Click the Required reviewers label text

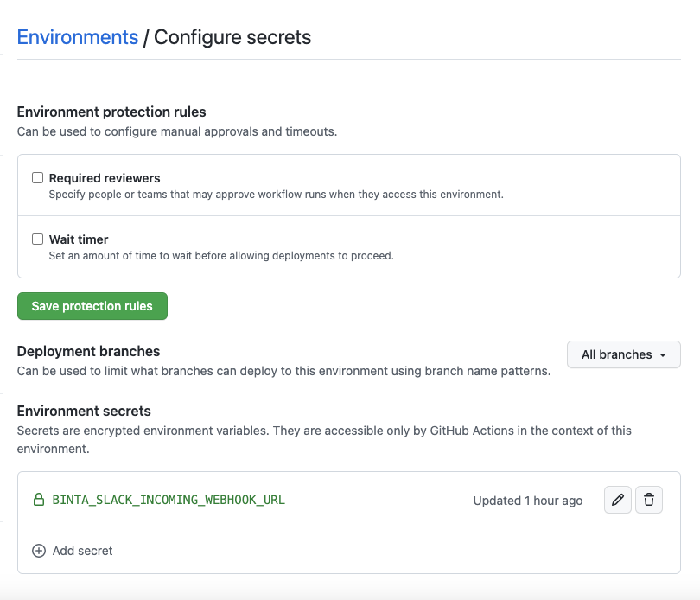click(x=105, y=178)
